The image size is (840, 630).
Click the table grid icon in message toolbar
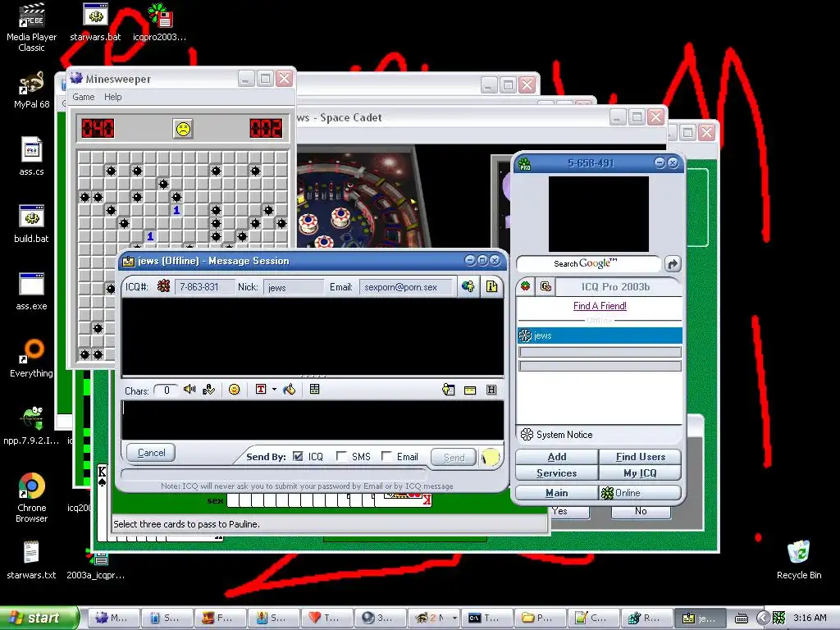click(x=315, y=390)
